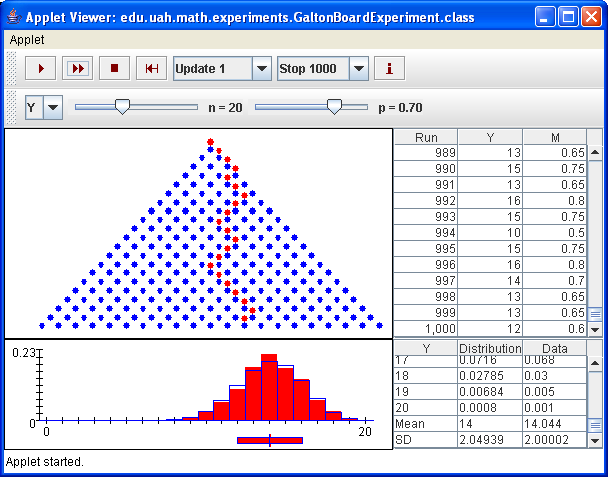The image size is (608, 477).
Task: Click the Run column header
Action: coord(426,137)
